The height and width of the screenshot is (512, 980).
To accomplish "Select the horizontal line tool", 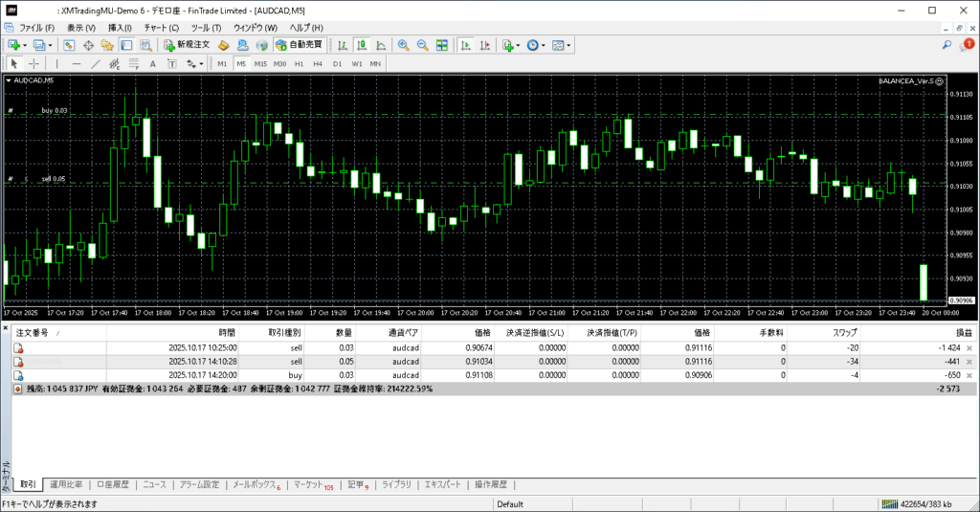I will (77, 64).
